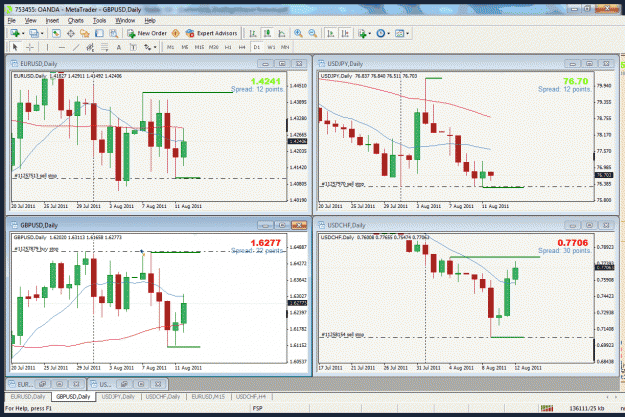Select the Equidistant Channel tool

pyautogui.click(x=90, y=47)
